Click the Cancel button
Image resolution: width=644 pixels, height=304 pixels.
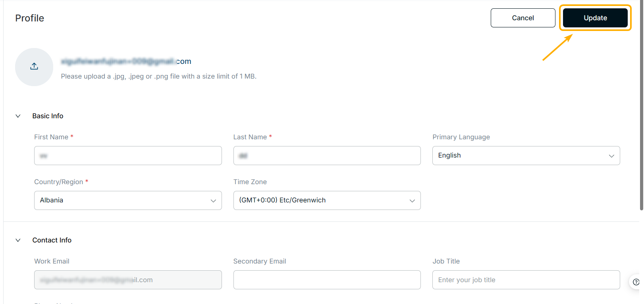[523, 18]
